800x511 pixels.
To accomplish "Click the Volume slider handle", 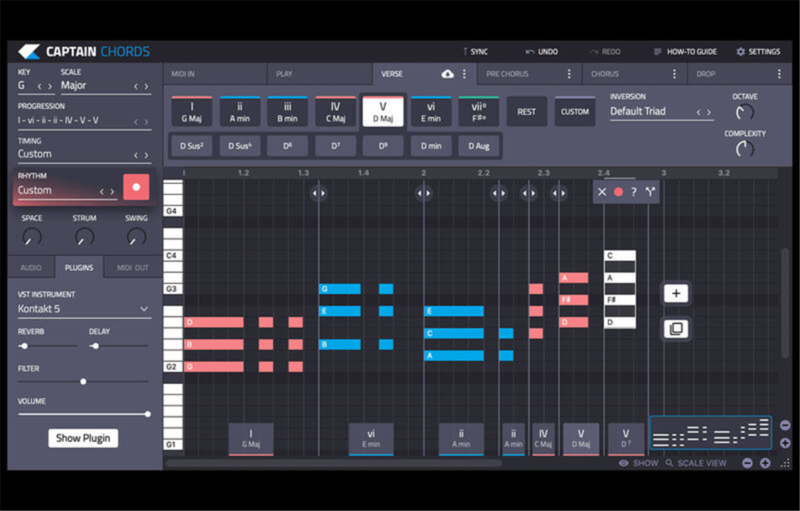I will coord(148,413).
